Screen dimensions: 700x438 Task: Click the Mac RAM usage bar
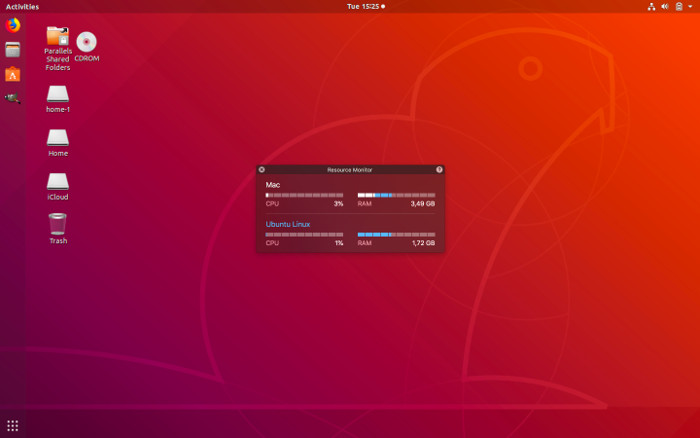[x=396, y=195]
